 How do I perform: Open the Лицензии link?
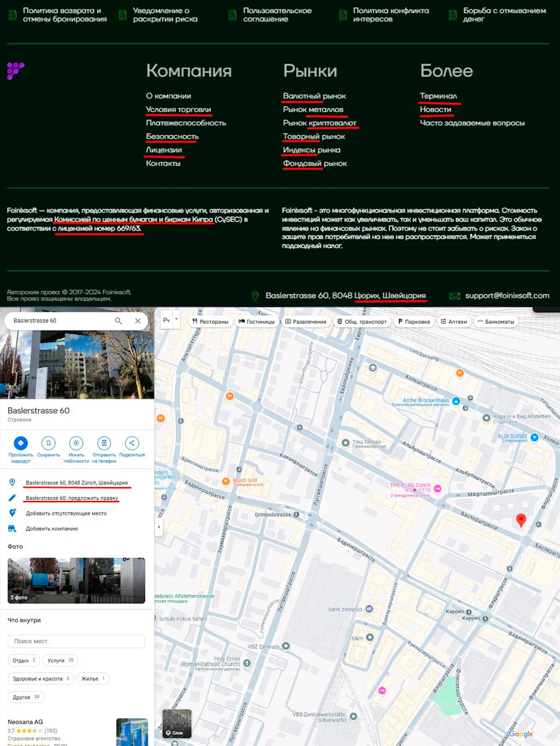pyautogui.click(x=164, y=150)
